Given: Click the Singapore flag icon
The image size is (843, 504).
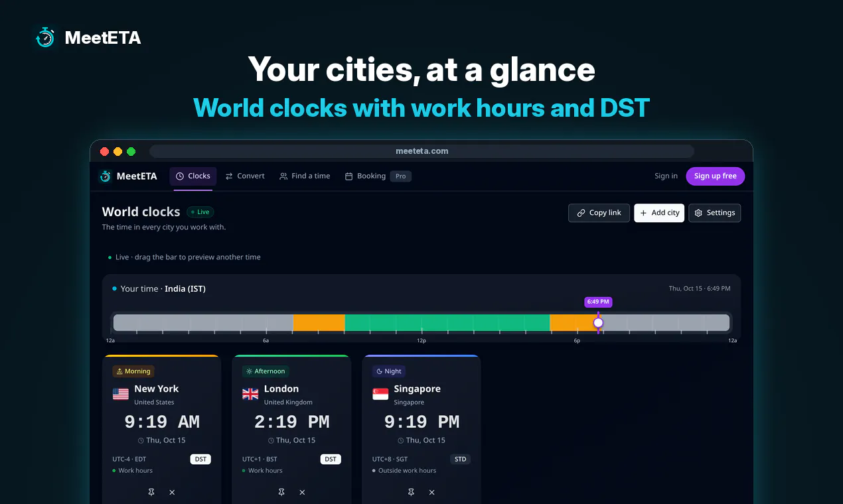Looking at the screenshot, I should 380,394.
